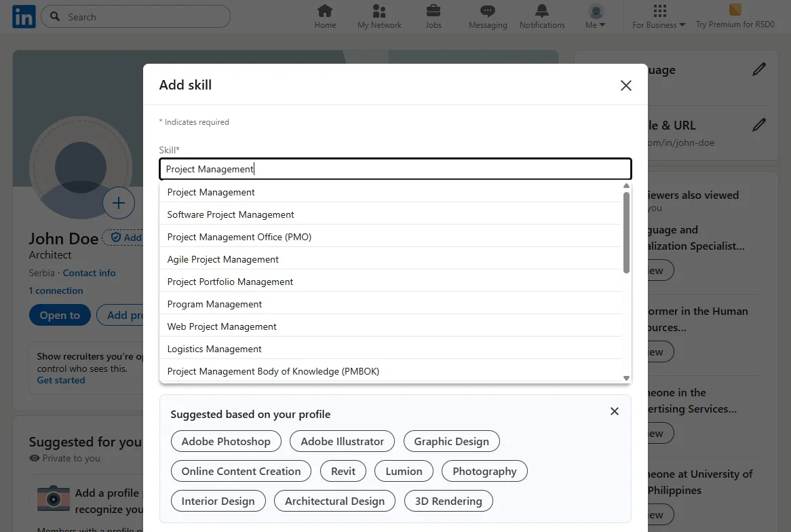Add the Online Content Creation skill

tap(241, 471)
